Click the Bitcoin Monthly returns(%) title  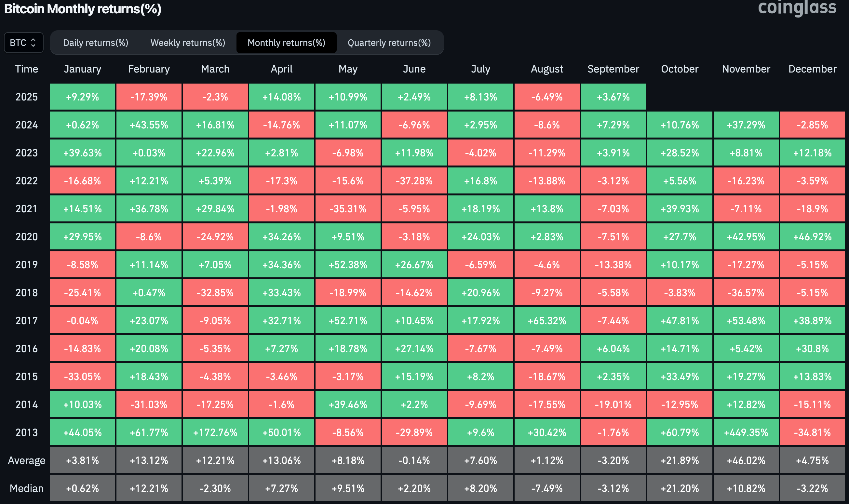83,9
